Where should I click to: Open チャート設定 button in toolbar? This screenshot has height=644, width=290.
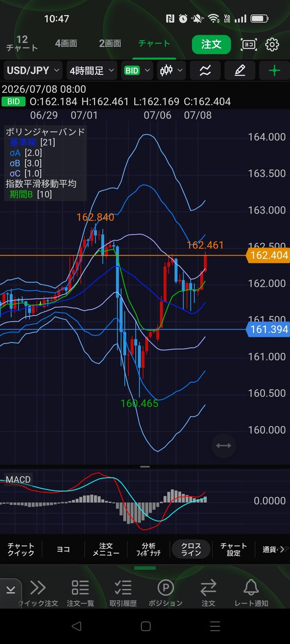(234, 549)
